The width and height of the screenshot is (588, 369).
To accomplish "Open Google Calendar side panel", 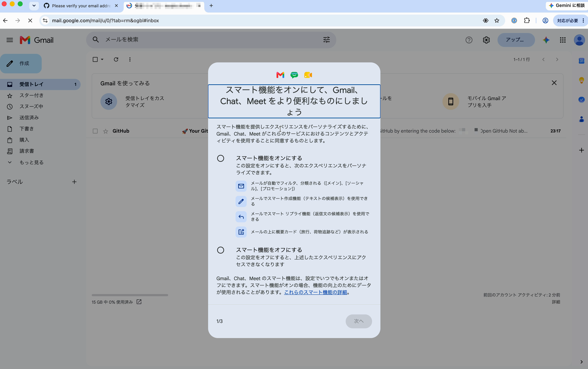I will 581,61.
